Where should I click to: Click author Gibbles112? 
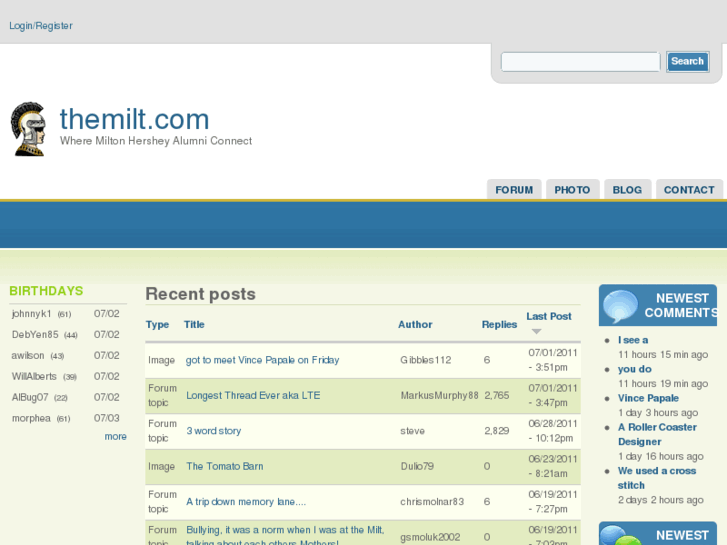(x=426, y=360)
